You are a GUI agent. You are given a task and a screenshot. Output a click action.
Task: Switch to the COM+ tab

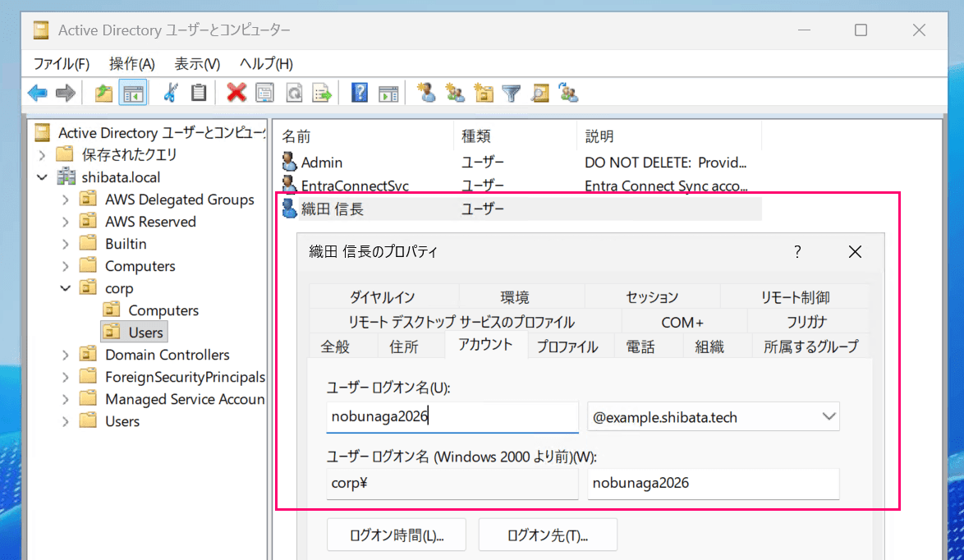tap(682, 322)
